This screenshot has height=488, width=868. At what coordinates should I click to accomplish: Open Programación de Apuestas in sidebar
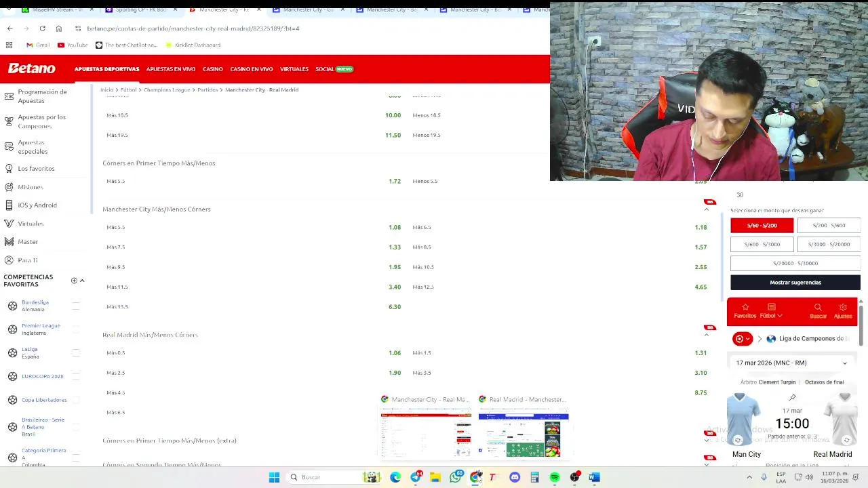(37, 96)
